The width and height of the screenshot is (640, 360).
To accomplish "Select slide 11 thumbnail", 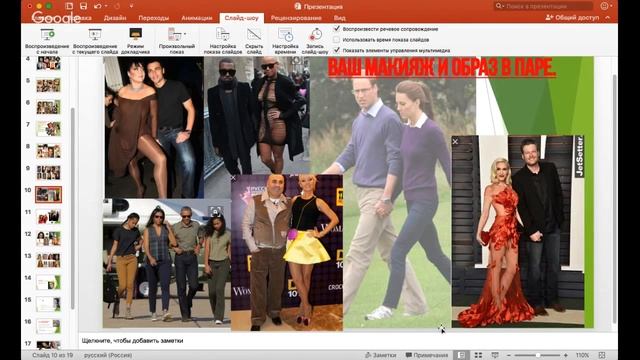I will [x=48, y=216].
